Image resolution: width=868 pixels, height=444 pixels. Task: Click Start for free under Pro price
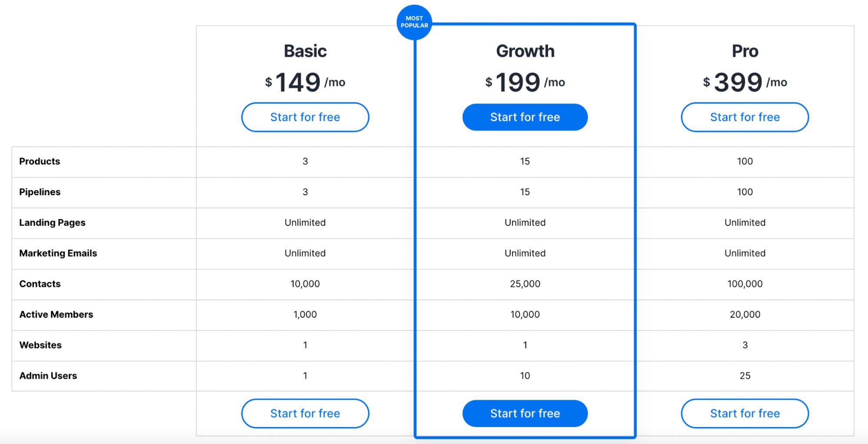tap(745, 117)
